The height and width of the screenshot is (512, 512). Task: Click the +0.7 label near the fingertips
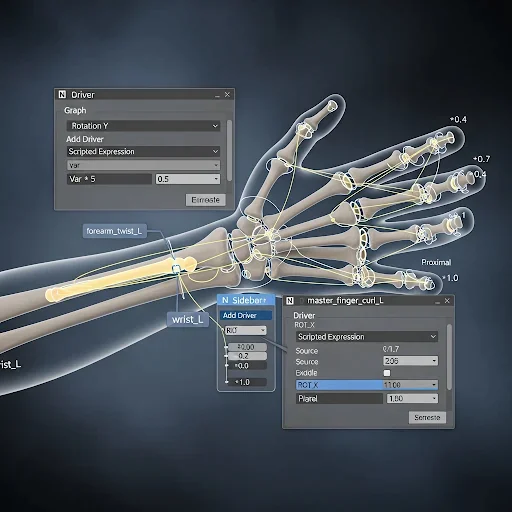482,159
